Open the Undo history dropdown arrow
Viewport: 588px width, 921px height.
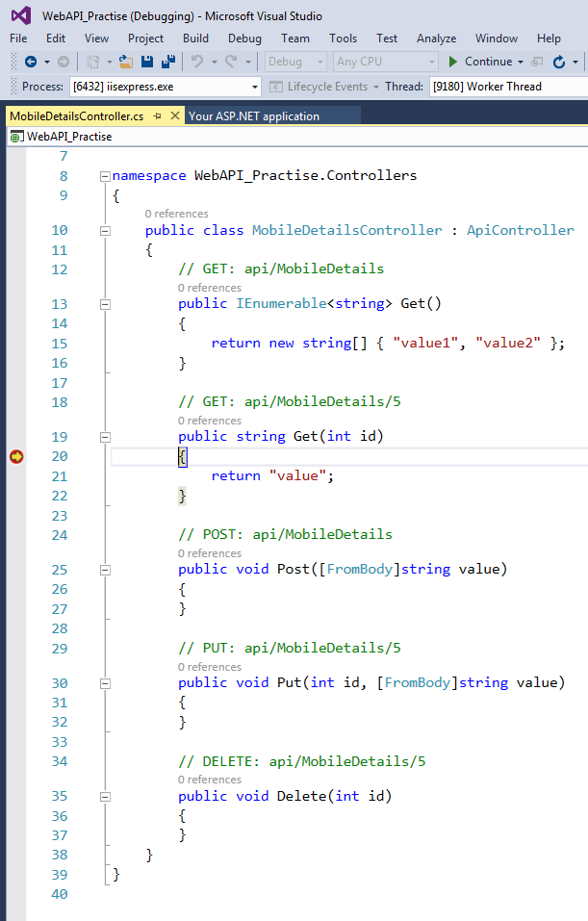click(x=214, y=62)
